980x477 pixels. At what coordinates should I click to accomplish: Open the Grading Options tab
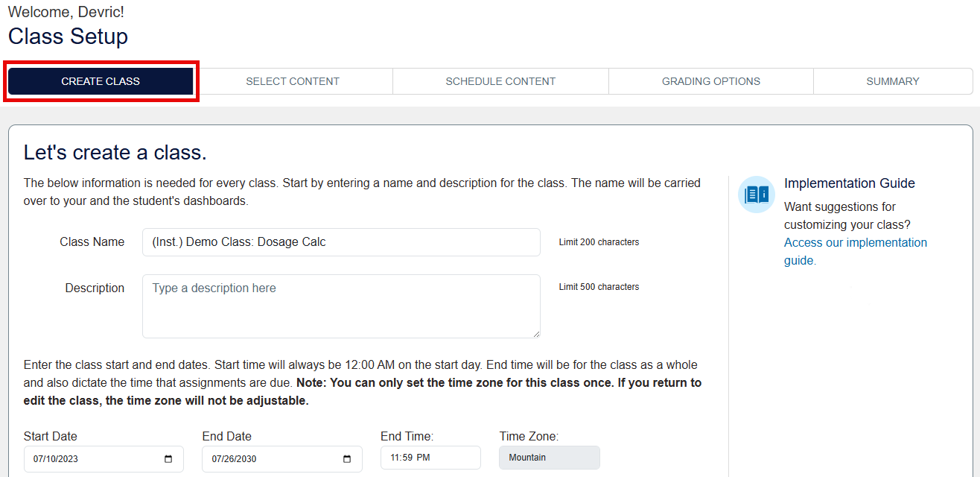[711, 81]
